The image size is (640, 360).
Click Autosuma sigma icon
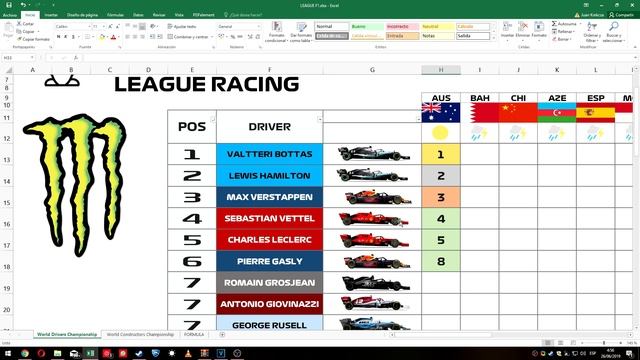pyautogui.click(x=554, y=24)
